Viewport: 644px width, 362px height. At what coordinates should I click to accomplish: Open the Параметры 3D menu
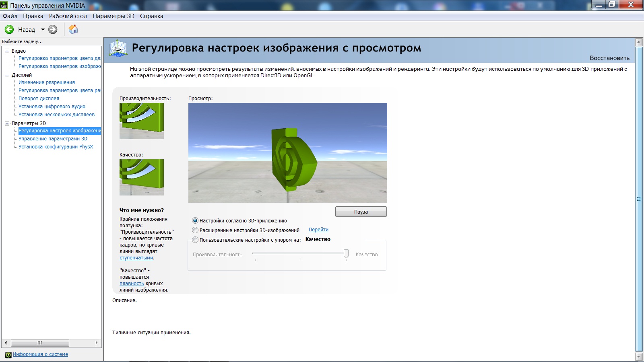tap(114, 16)
